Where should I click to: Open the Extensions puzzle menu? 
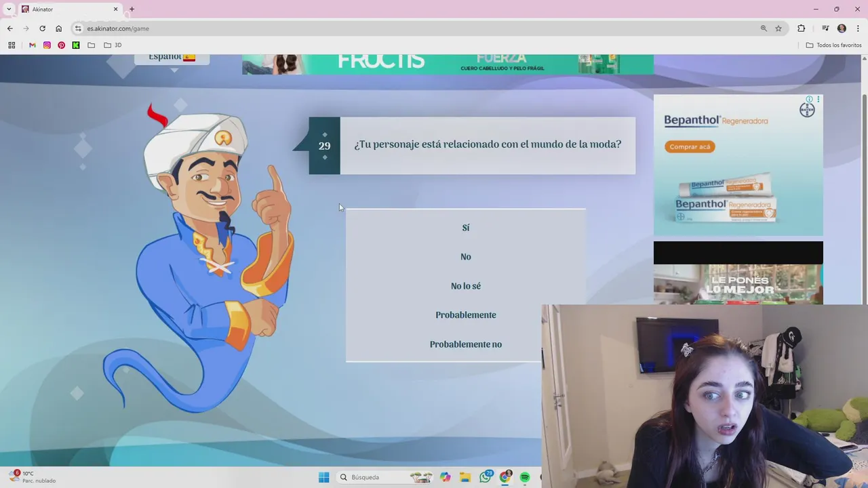(x=801, y=28)
